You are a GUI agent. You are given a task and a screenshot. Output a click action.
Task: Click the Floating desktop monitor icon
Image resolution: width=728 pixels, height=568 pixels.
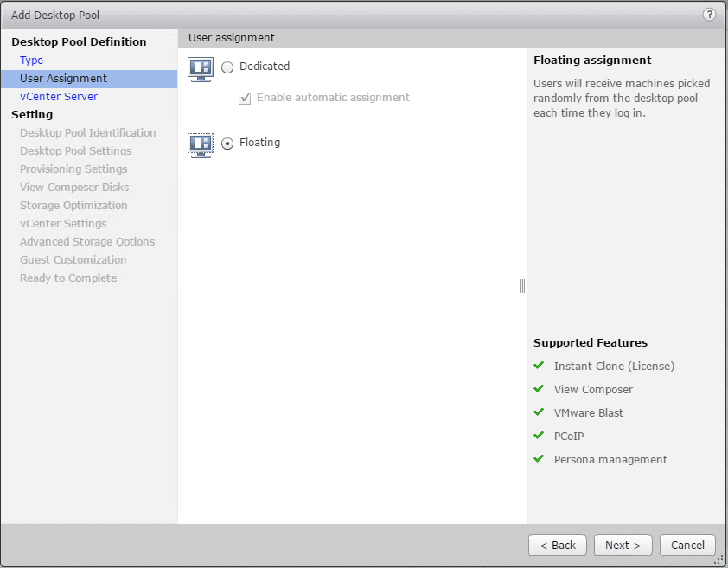coord(201,144)
